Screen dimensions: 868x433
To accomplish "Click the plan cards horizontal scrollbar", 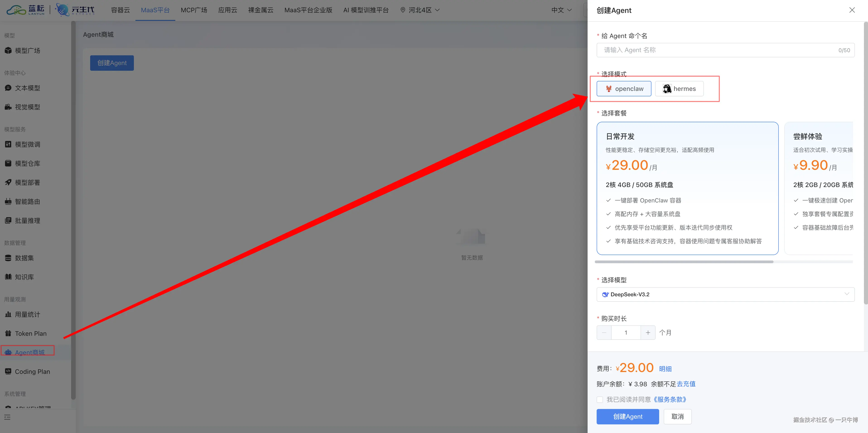I will pyautogui.click(x=684, y=262).
